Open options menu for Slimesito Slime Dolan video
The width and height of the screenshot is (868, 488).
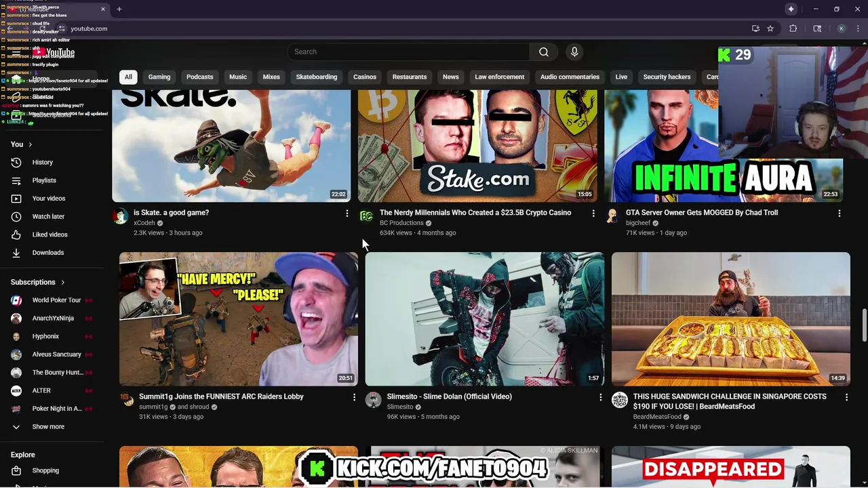[x=600, y=397]
